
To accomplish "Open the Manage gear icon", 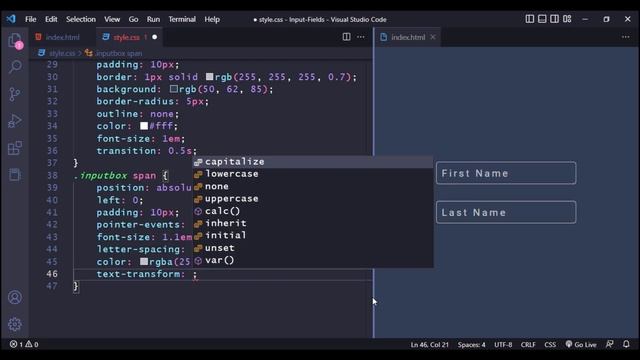I will [x=15, y=324].
